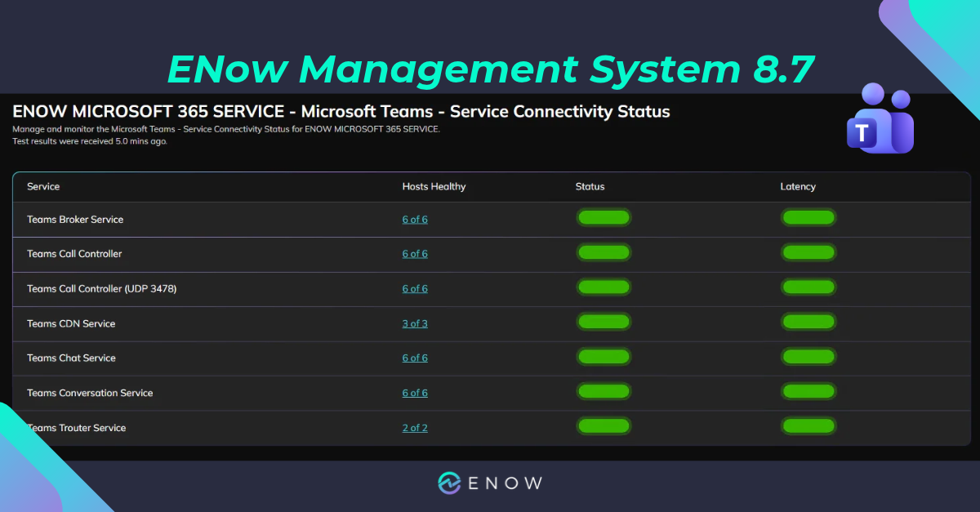Open the 3 of 3 link for Teams CDN Service

(x=415, y=324)
